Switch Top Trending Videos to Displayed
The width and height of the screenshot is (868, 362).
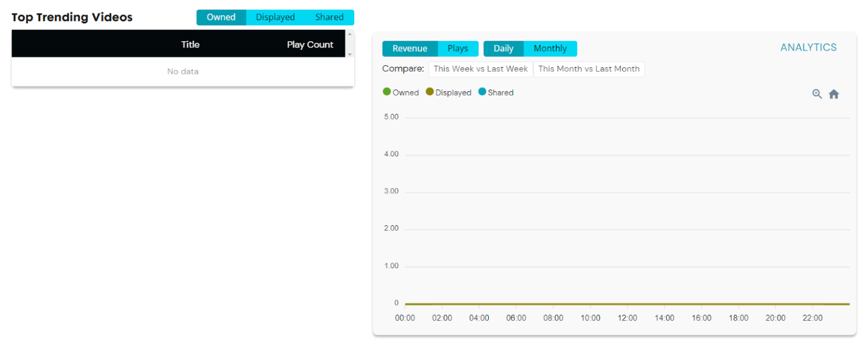pyautogui.click(x=276, y=17)
